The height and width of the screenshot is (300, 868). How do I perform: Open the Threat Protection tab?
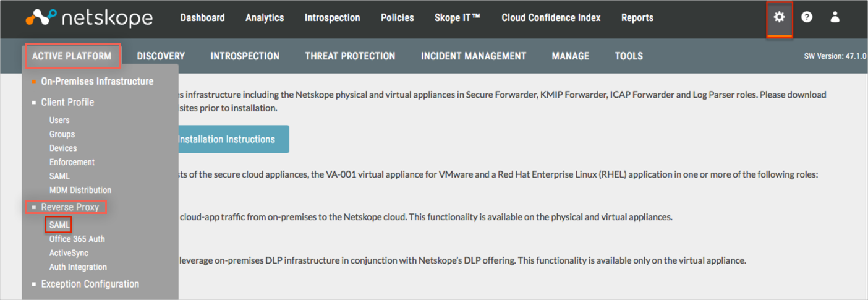(350, 56)
